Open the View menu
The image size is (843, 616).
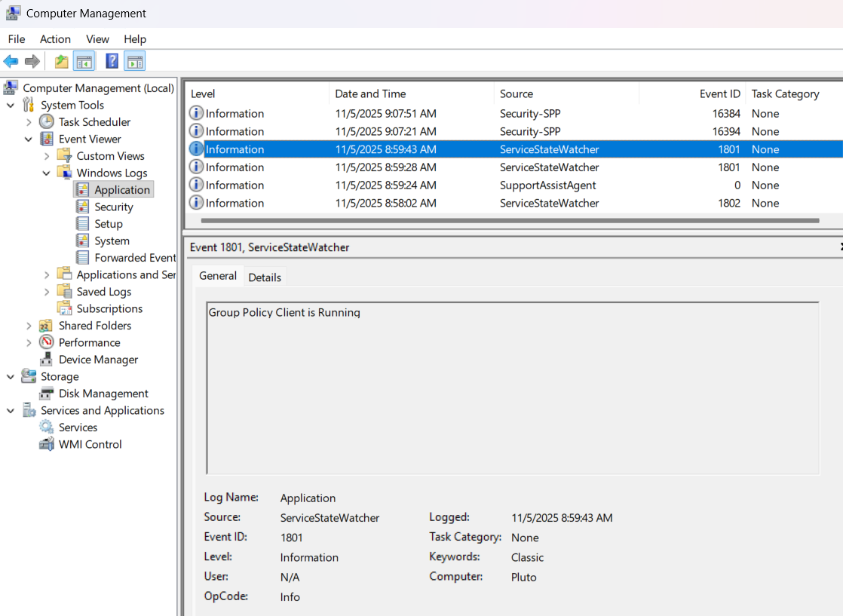tap(97, 39)
